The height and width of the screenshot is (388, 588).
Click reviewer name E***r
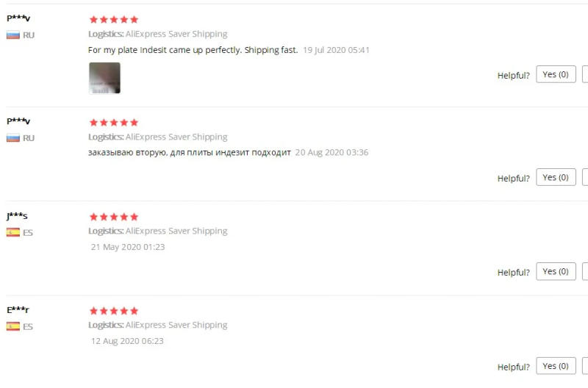point(18,310)
